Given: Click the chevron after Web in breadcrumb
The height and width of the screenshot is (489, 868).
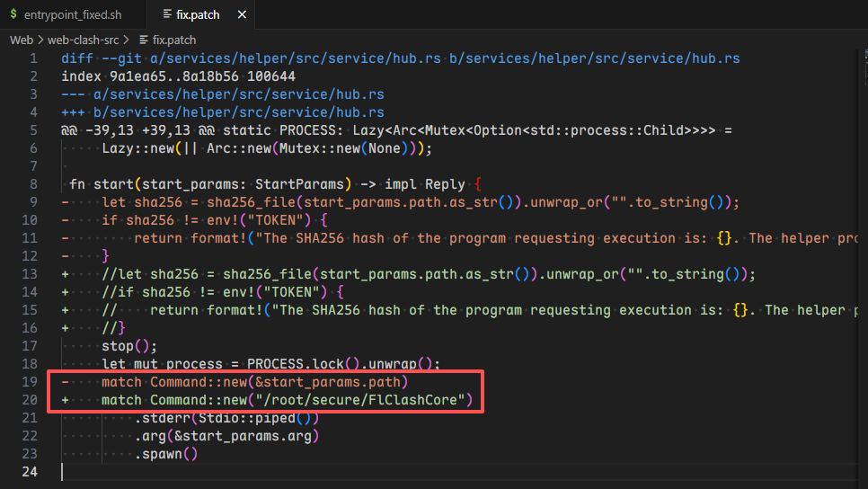Looking at the screenshot, I should (x=41, y=40).
